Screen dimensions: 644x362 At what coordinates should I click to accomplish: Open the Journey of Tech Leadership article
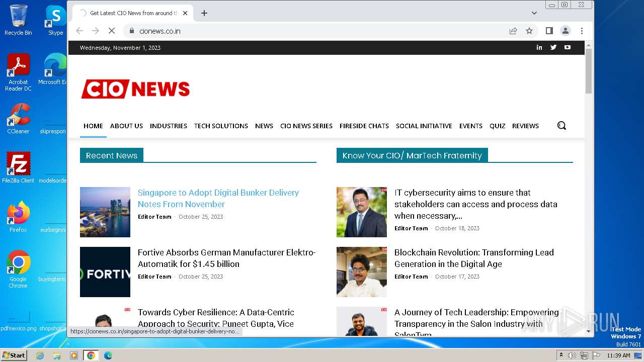pyautogui.click(x=476, y=321)
